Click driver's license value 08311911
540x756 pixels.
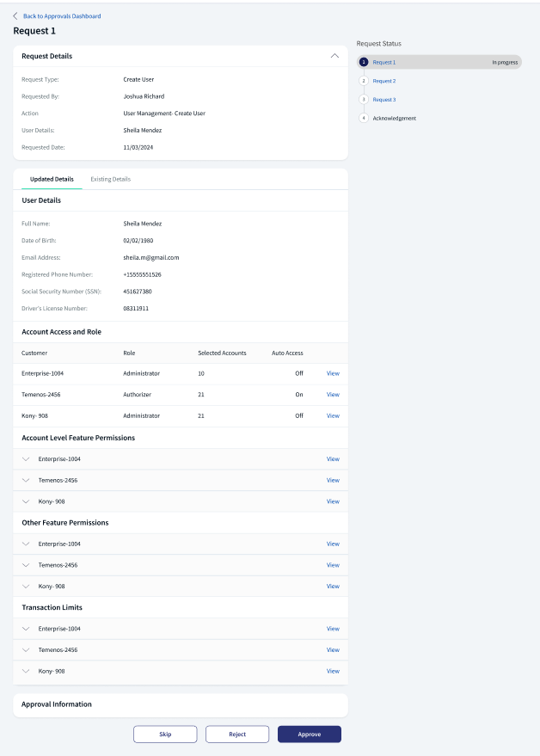coord(136,308)
